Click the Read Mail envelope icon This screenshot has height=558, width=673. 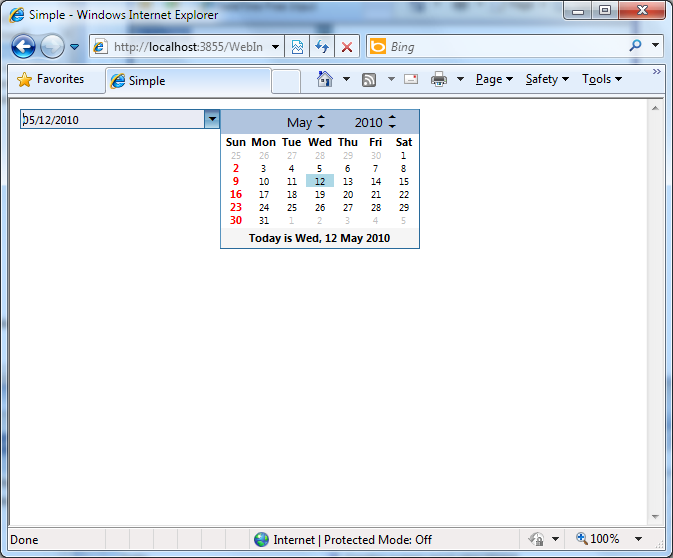[x=411, y=79]
